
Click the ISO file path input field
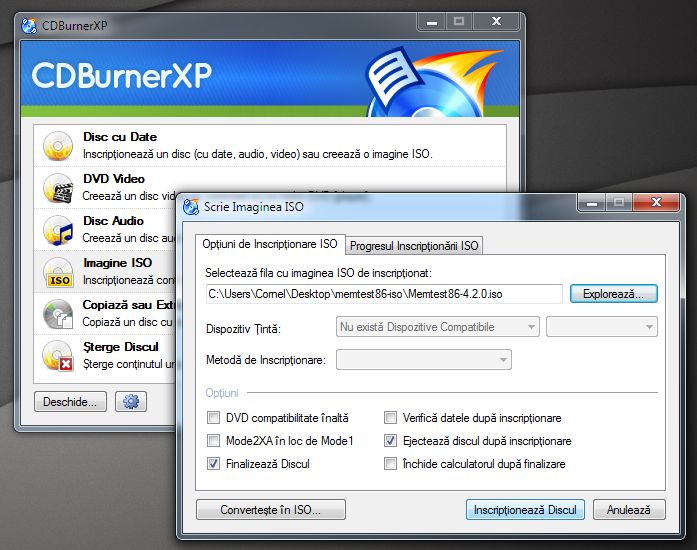tap(384, 294)
